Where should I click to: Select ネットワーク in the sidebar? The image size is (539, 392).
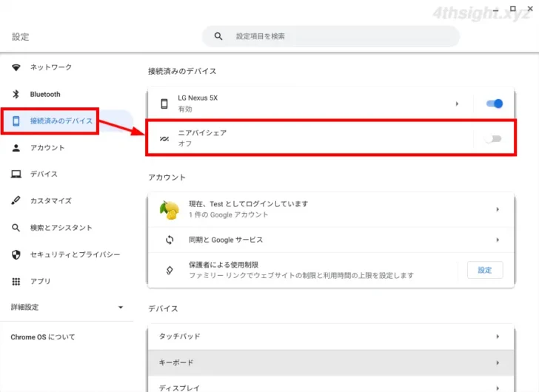[x=51, y=67]
